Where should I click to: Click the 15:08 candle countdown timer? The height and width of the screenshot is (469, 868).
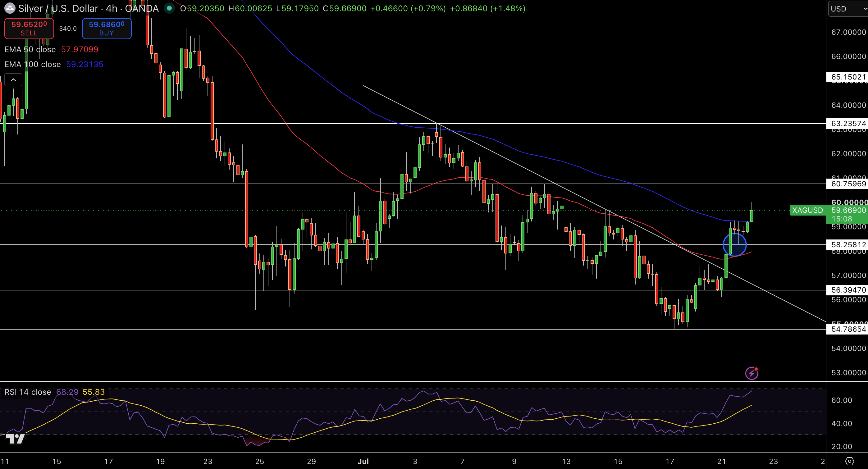841,219
